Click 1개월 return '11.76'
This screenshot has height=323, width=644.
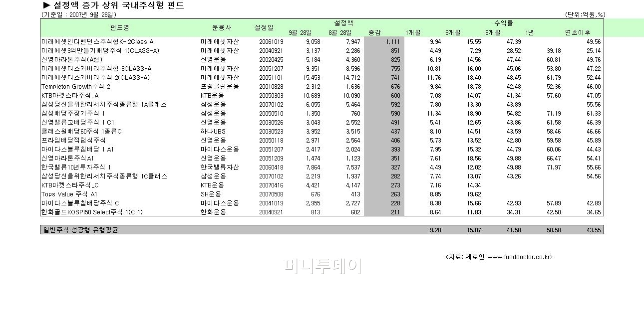coord(434,78)
